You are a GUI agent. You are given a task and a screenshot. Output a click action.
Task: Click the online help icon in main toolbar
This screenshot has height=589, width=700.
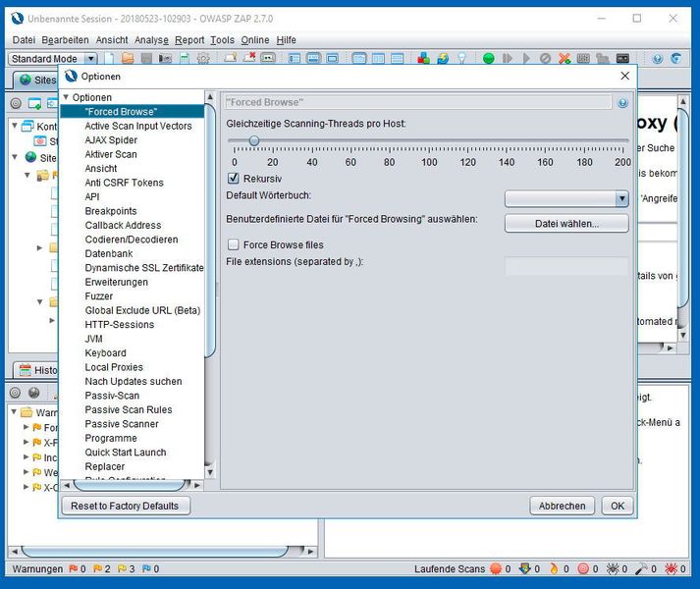pos(657,59)
